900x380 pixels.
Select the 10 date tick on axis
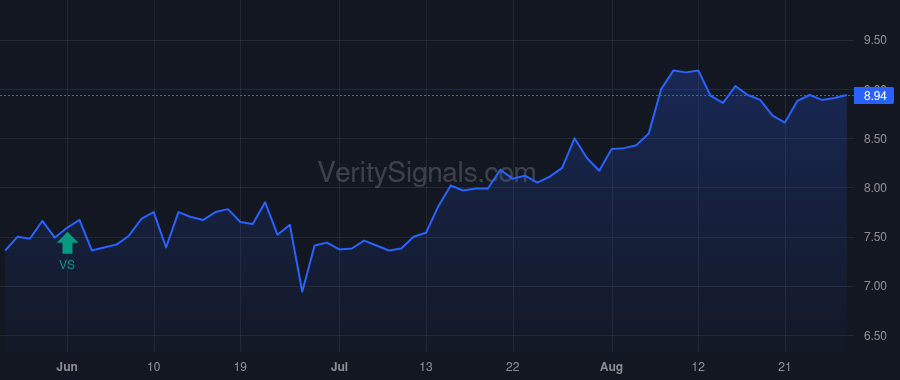pos(154,366)
